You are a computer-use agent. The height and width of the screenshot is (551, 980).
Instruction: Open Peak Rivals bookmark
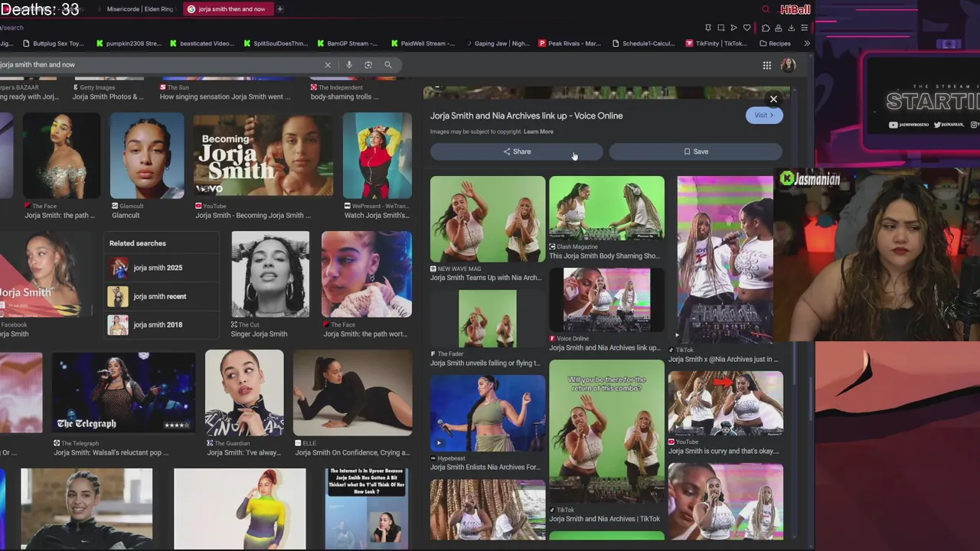click(x=570, y=44)
